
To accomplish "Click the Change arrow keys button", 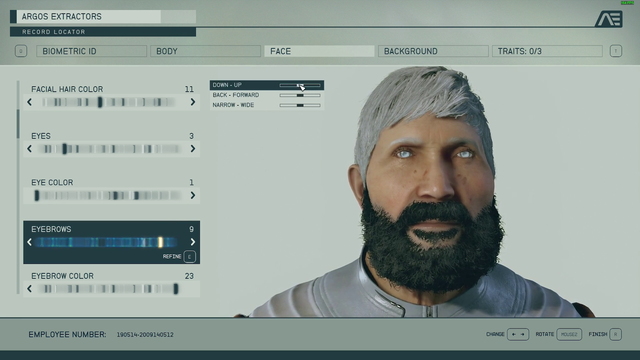I will coord(518,334).
